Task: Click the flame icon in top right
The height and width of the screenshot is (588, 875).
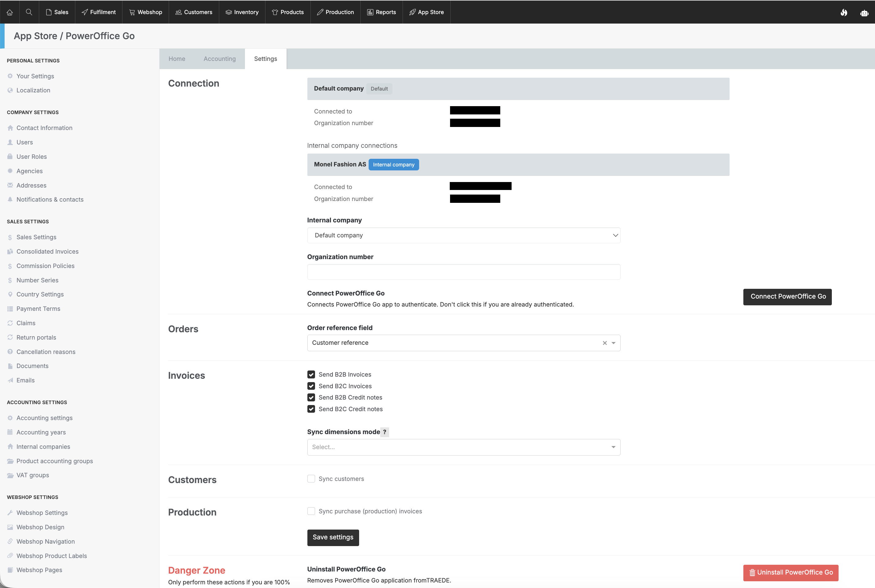Action: tap(844, 12)
